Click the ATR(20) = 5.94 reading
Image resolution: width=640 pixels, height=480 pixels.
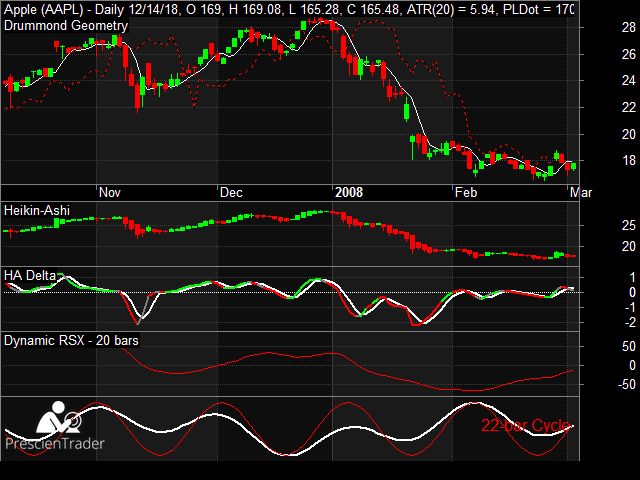[452, 9]
